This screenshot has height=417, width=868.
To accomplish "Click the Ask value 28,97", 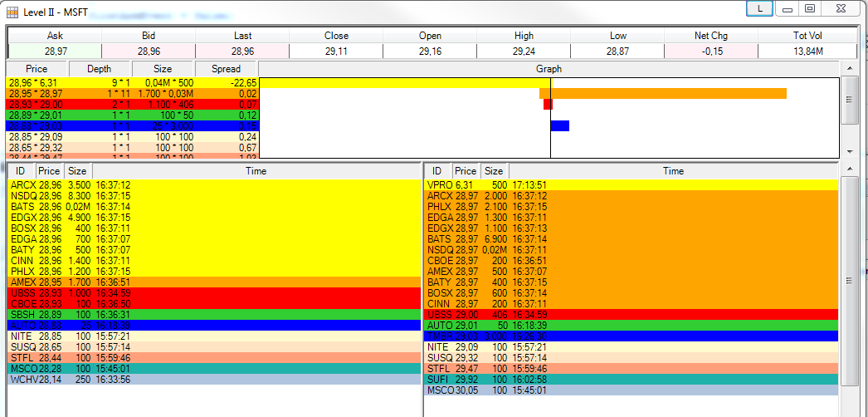I will coord(55,52).
